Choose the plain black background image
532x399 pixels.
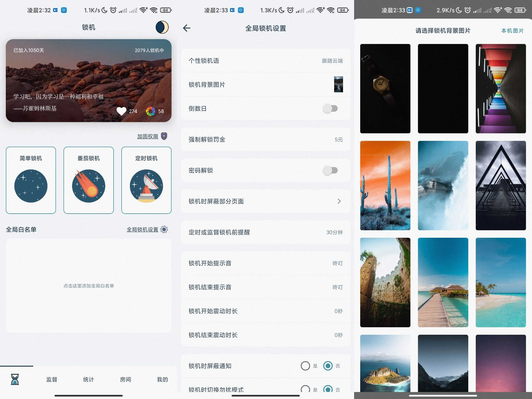(x=443, y=89)
